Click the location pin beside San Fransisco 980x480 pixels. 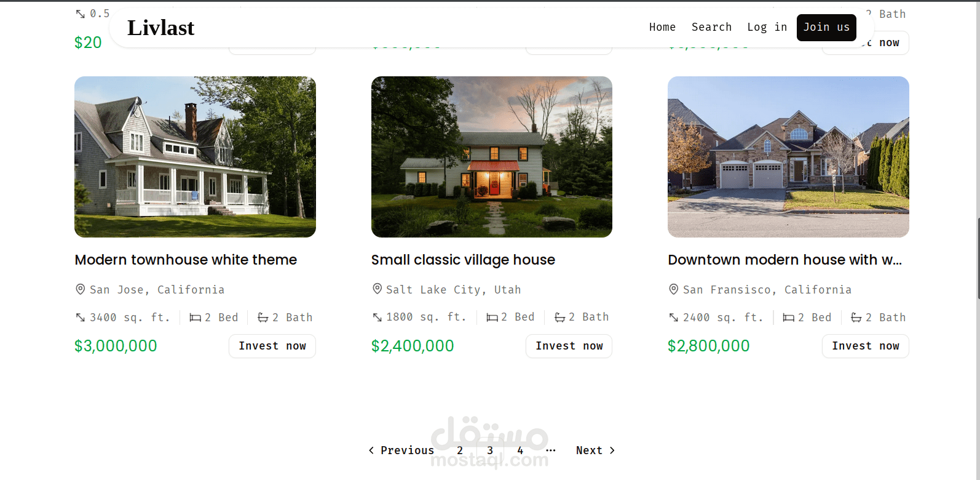coord(673,289)
